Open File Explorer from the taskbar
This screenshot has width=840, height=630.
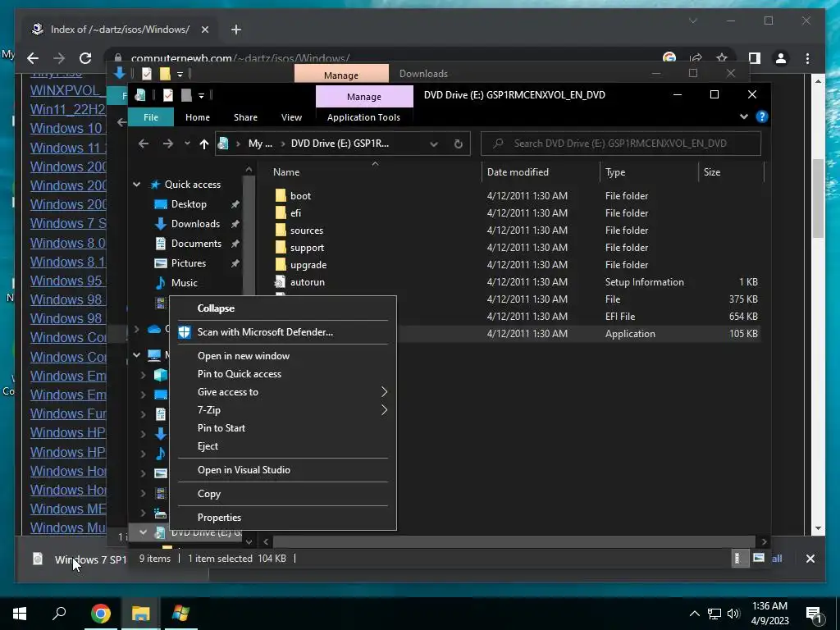[140, 614]
